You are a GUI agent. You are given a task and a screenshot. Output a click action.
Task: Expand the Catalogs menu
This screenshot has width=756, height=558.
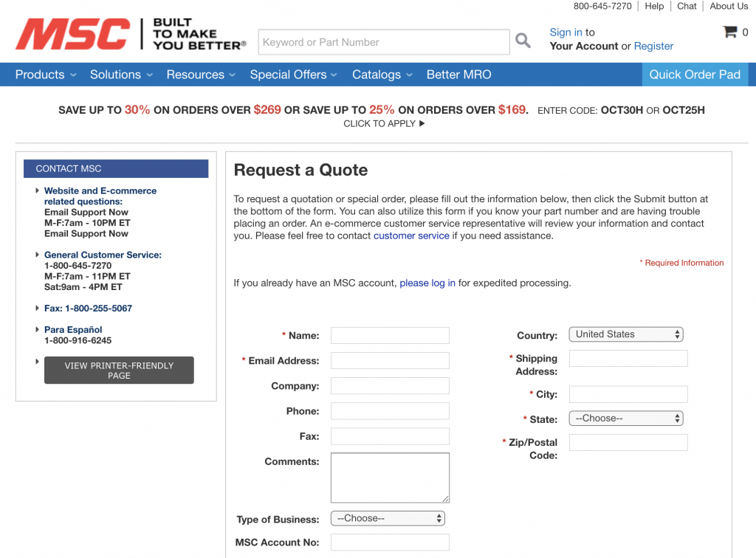tap(382, 75)
